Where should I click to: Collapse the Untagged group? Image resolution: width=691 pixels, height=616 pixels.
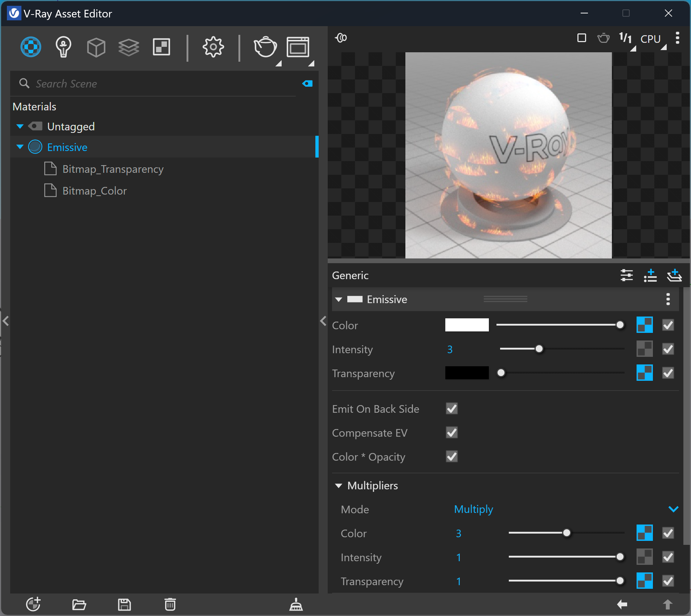[x=20, y=126]
